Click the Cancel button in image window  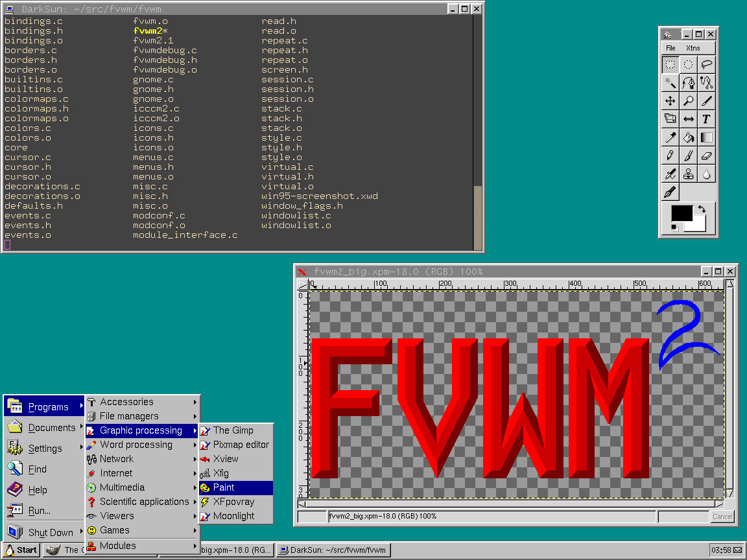click(722, 517)
